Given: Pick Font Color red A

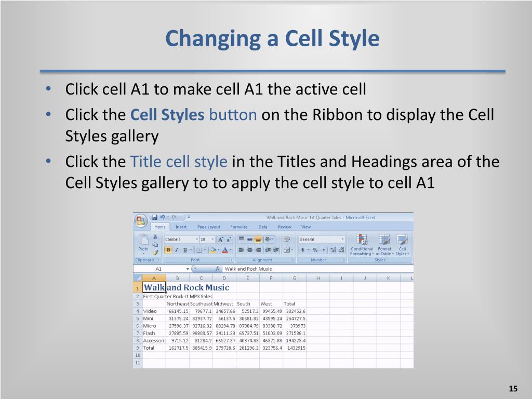Looking at the screenshot, I should (x=225, y=250).
